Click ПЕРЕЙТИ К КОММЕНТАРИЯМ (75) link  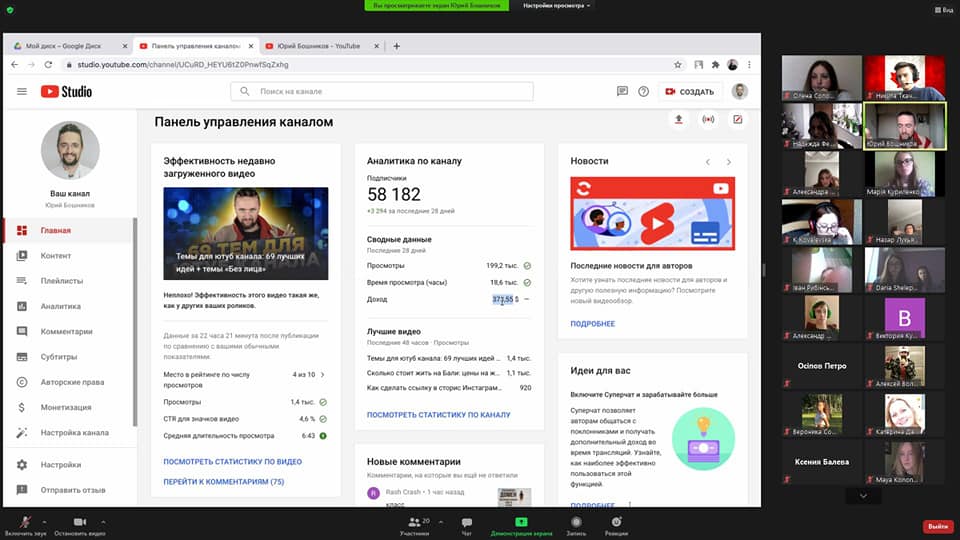coord(223,482)
